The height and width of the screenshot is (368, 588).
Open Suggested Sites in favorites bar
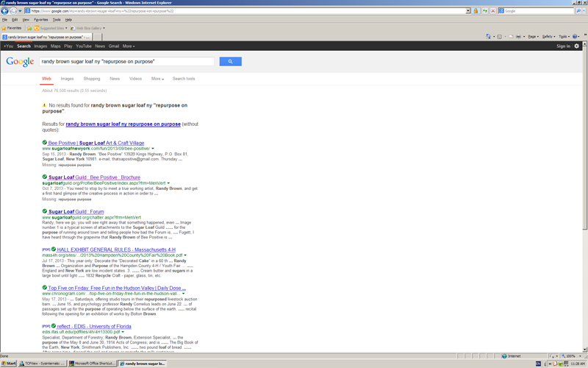click(x=51, y=28)
